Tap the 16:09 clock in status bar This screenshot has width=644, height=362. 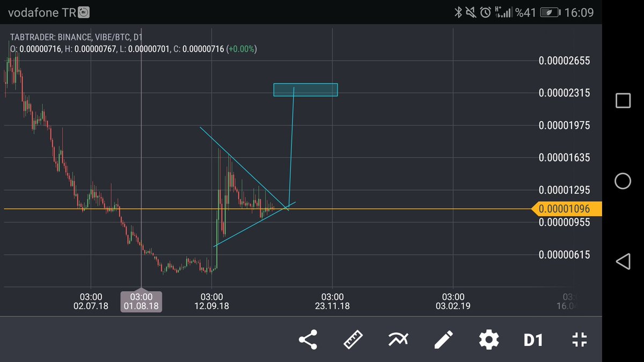(x=580, y=12)
